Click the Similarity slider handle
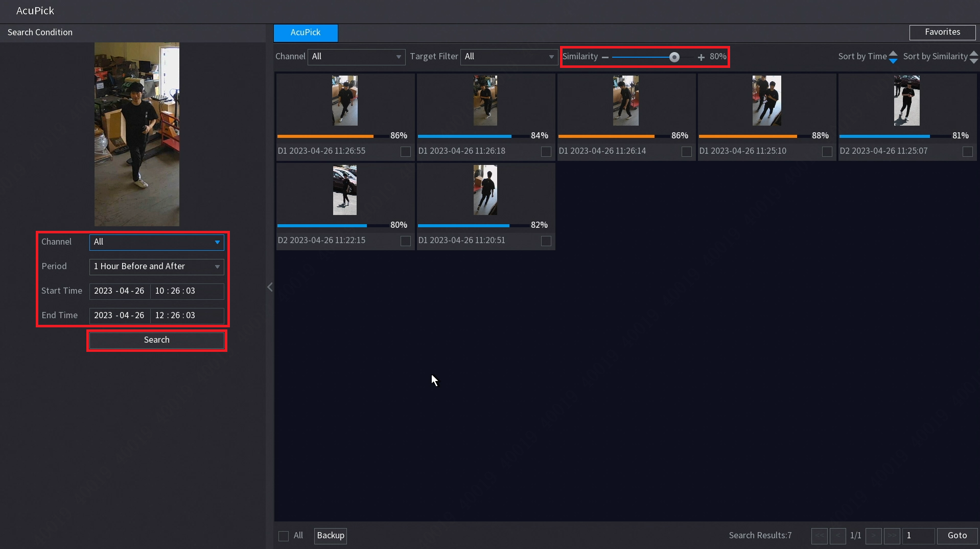The width and height of the screenshot is (980, 549). coord(674,57)
